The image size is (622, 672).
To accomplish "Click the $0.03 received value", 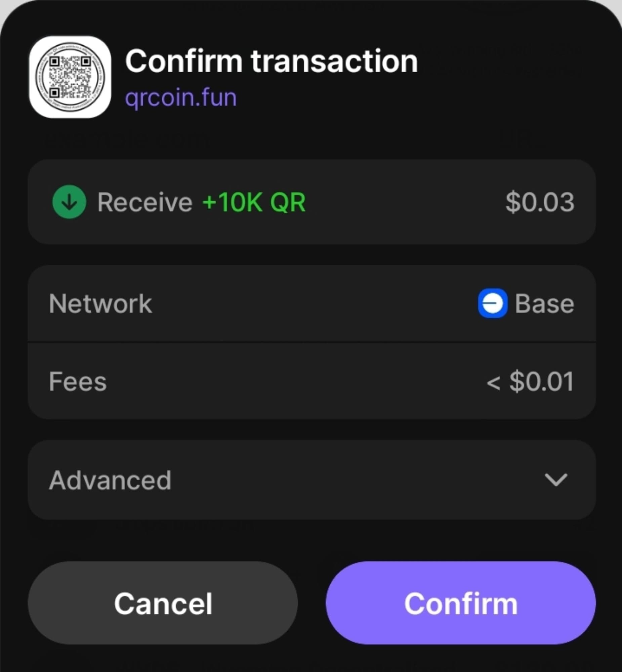I will 540,202.
